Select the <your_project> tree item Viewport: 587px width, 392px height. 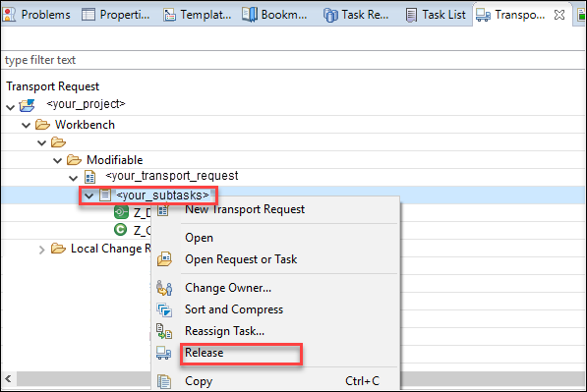pos(86,104)
